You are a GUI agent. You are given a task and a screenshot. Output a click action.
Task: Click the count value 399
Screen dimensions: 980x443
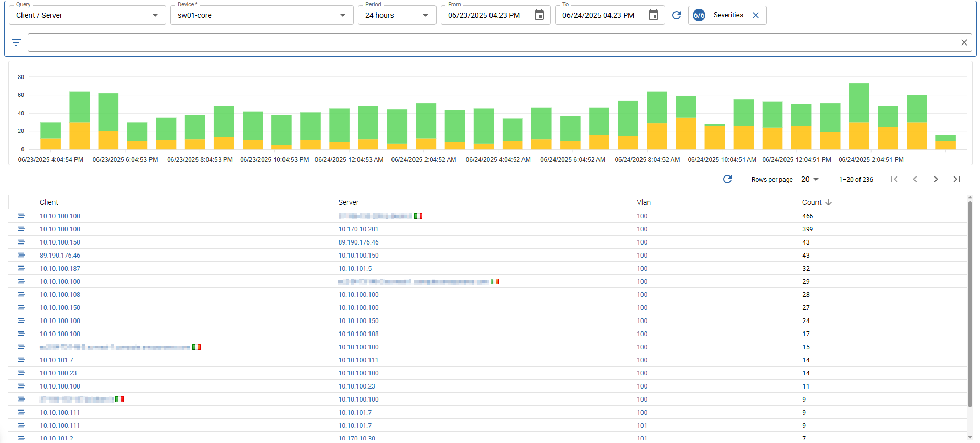pos(808,229)
